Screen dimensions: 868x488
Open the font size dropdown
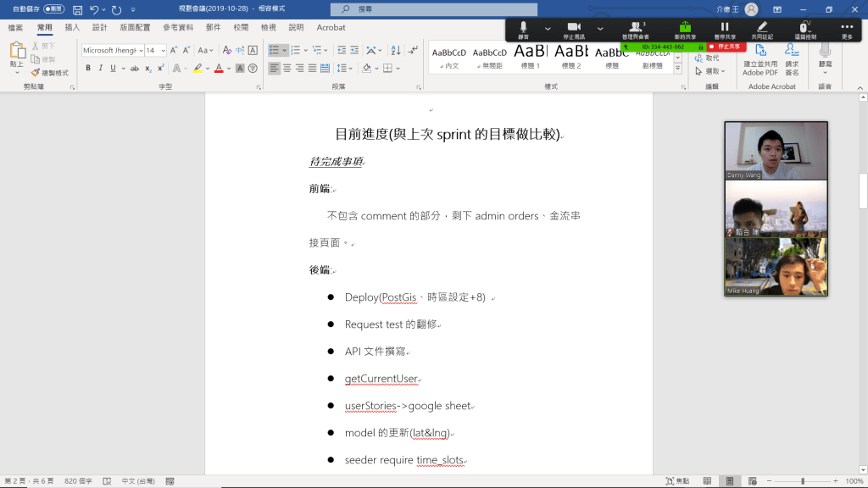162,51
